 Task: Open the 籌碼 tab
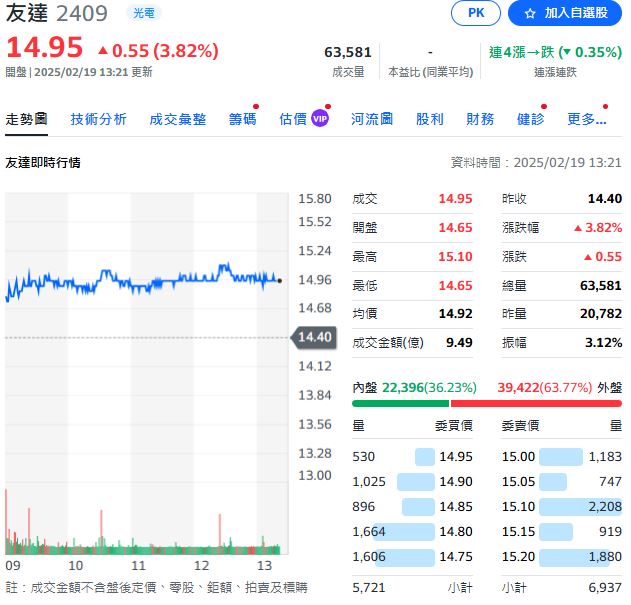[x=242, y=119]
